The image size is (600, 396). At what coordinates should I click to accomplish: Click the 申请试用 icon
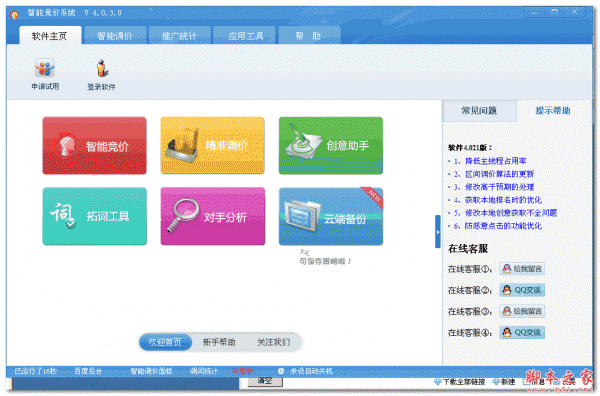[45, 69]
